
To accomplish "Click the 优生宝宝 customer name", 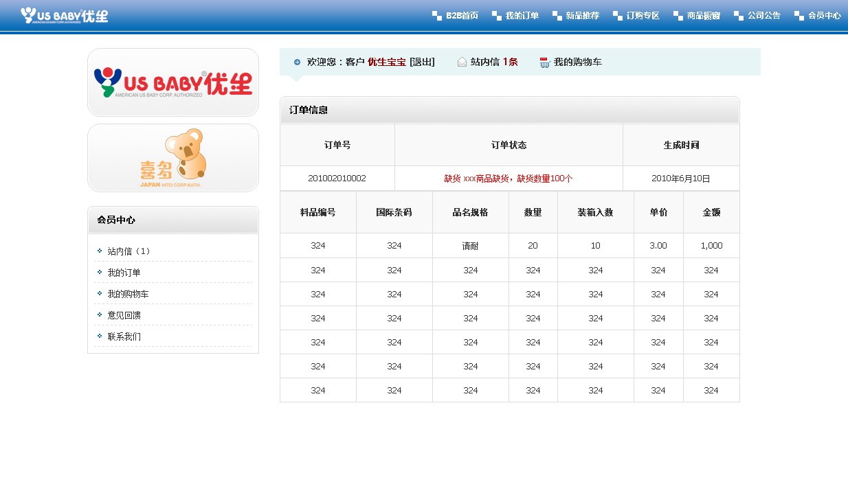I will point(386,62).
